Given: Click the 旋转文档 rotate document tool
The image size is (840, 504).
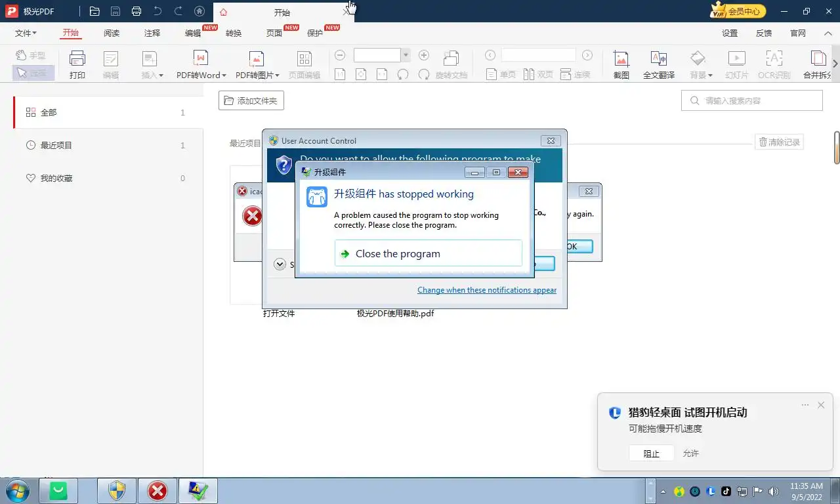Looking at the screenshot, I should pos(451,64).
